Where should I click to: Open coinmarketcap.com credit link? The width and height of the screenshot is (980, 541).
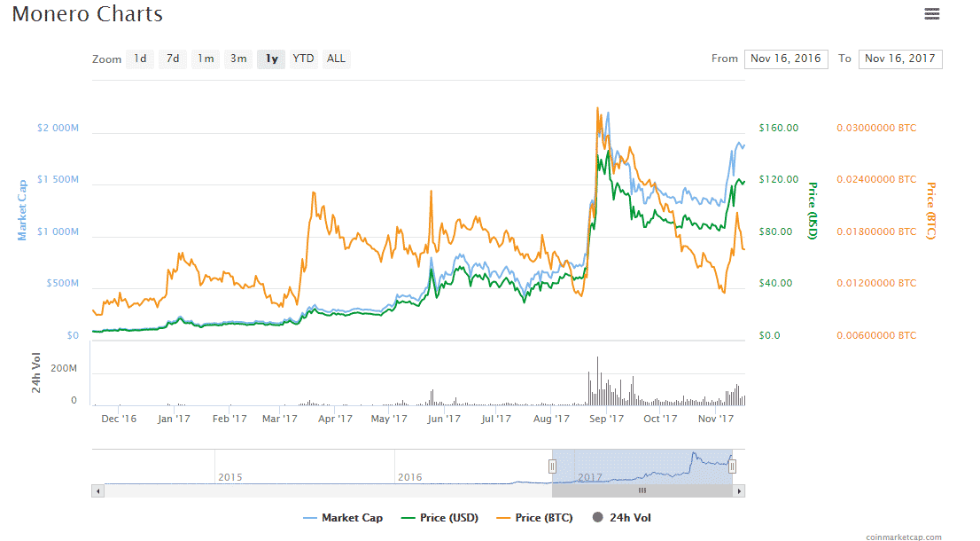tap(904, 537)
